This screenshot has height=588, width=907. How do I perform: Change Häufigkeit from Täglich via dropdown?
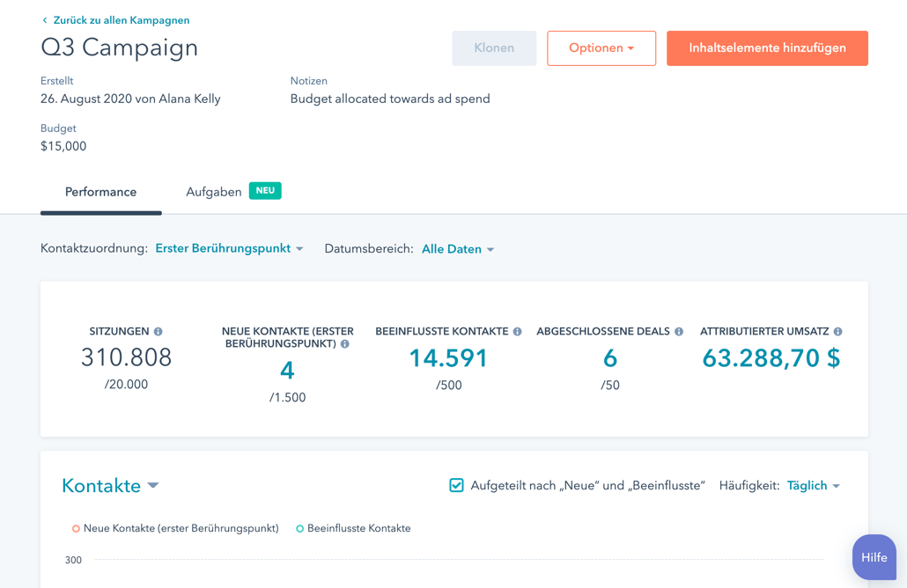pos(813,485)
